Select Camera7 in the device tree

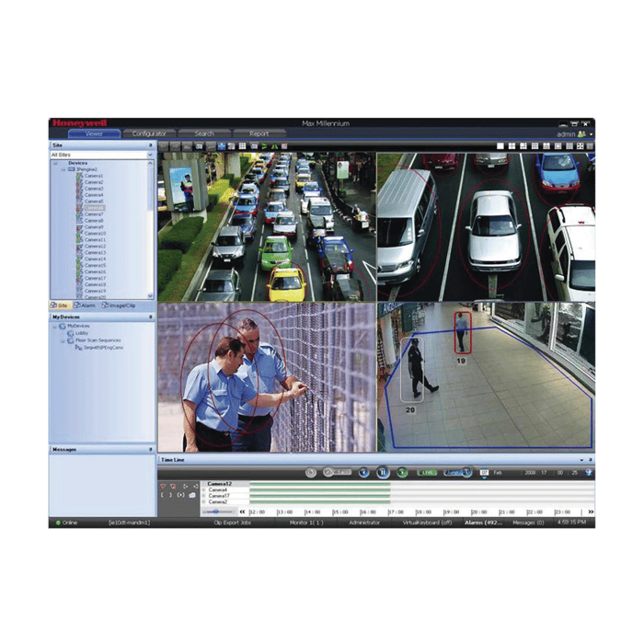click(x=94, y=214)
